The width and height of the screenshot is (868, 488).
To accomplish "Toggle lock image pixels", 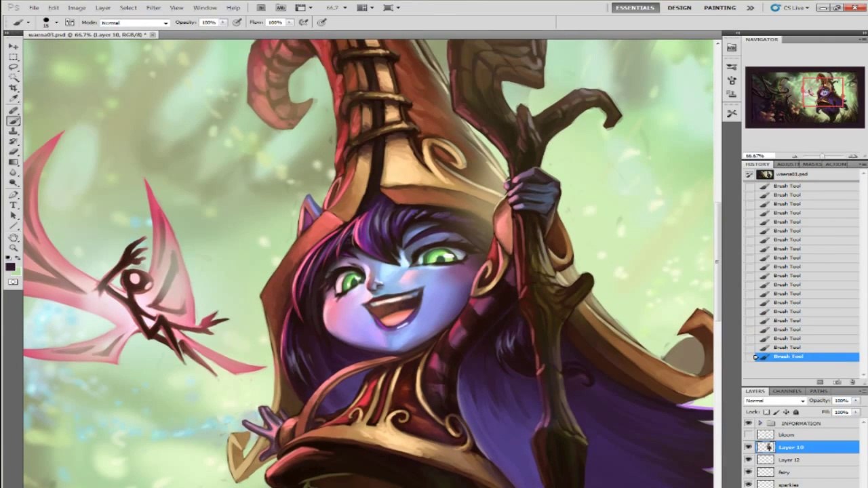I will 776,412.
